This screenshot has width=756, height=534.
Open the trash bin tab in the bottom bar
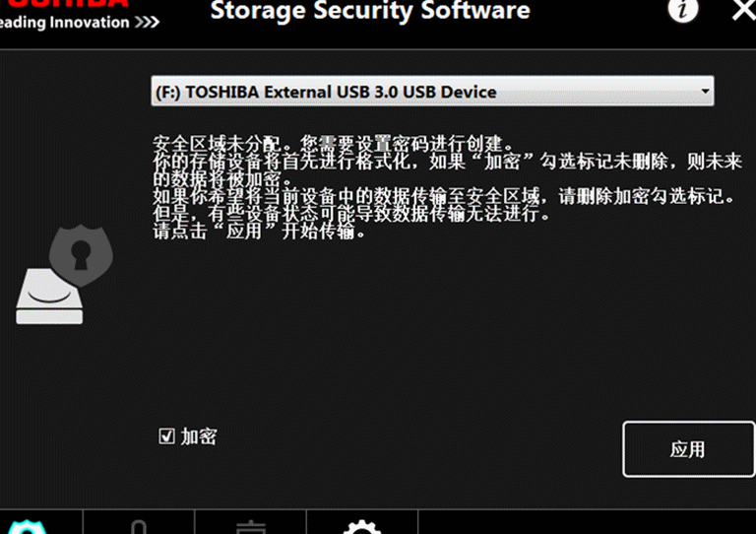point(251,528)
